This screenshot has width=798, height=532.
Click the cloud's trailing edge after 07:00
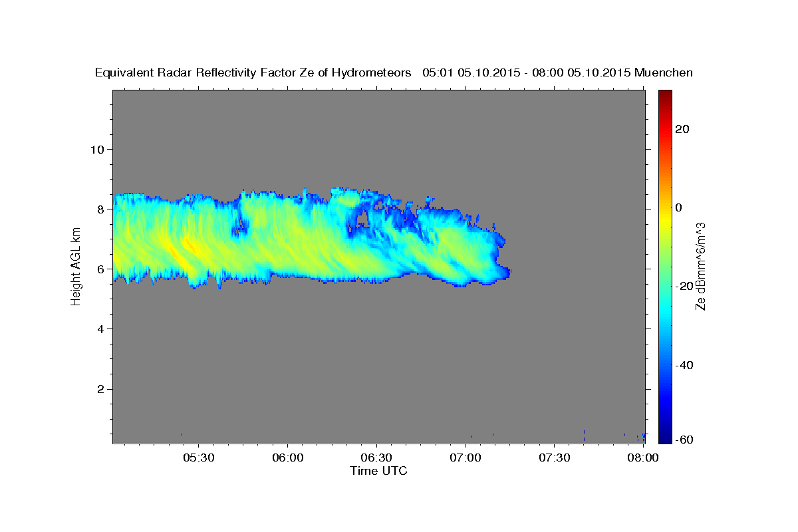(502, 256)
